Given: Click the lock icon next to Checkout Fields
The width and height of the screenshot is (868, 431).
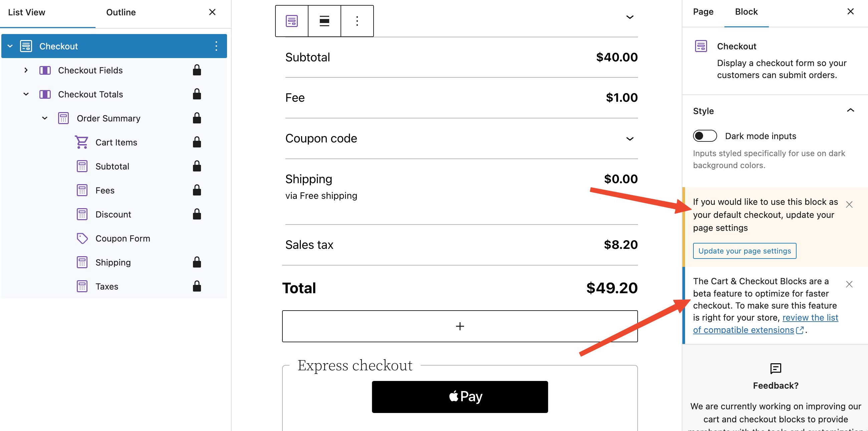Looking at the screenshot, I should 197,70.
